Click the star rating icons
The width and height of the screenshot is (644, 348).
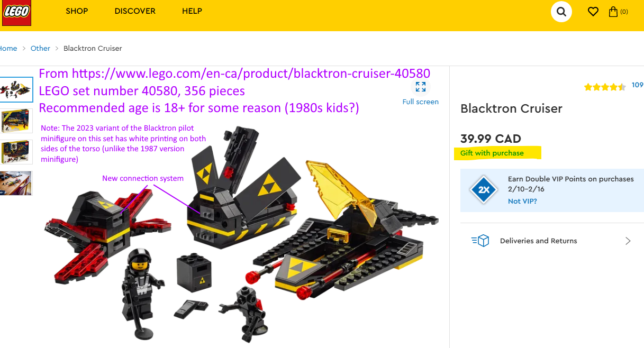[605, 87]
